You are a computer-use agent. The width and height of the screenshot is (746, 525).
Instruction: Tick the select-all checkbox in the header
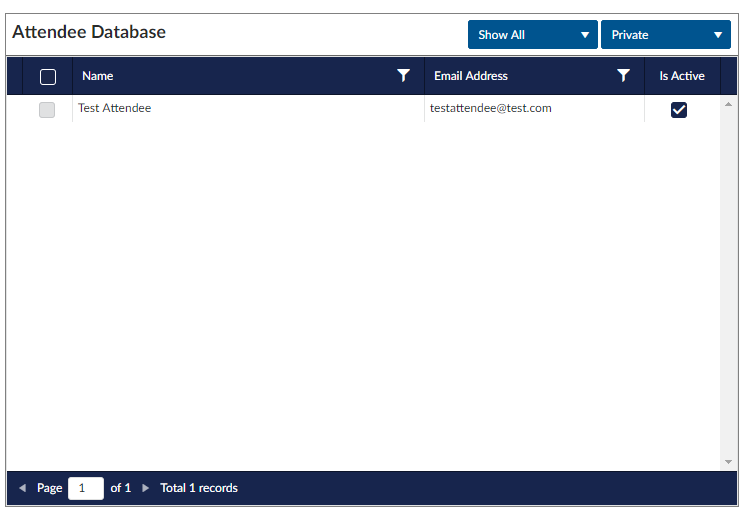pos(47,76)
